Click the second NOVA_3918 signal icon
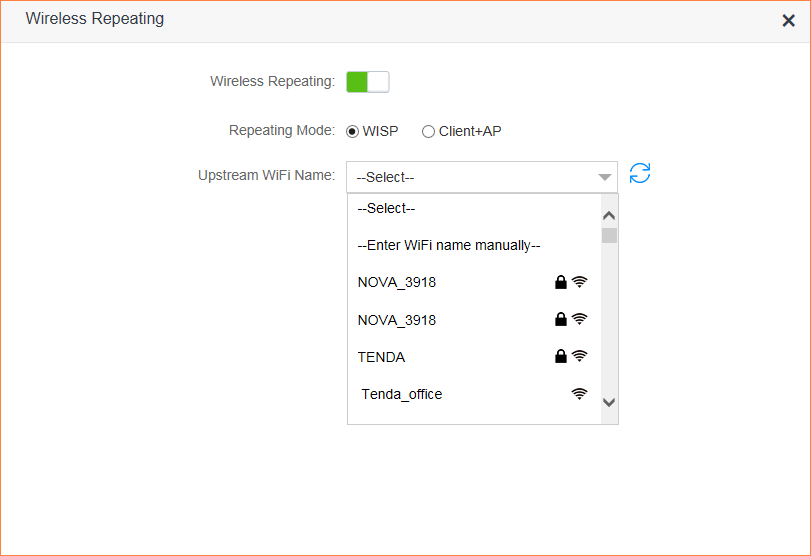The width and height of the screenshot is (811, 556). (x=579, y=320)
